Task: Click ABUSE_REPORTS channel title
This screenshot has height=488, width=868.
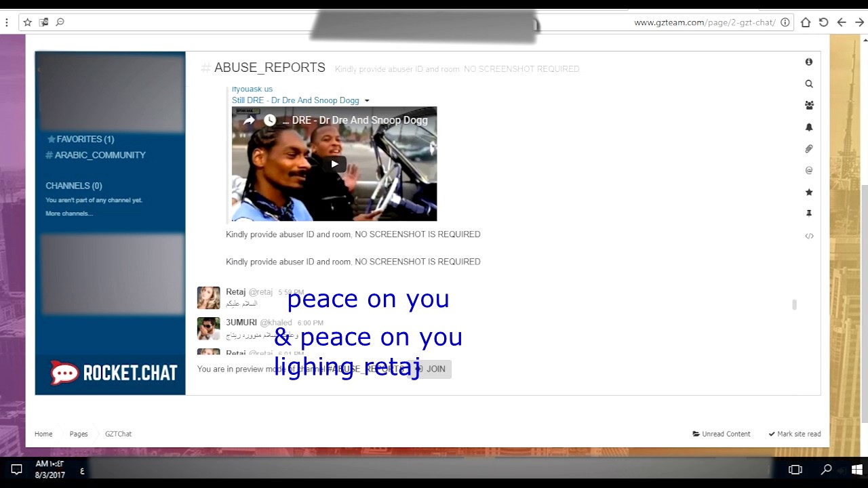Action: 270,68
